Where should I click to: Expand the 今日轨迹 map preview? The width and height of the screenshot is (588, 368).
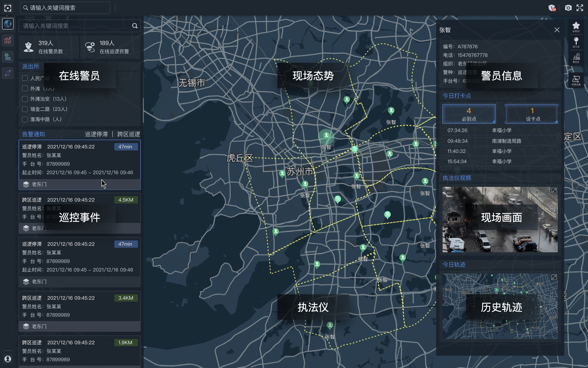(554, 277)
